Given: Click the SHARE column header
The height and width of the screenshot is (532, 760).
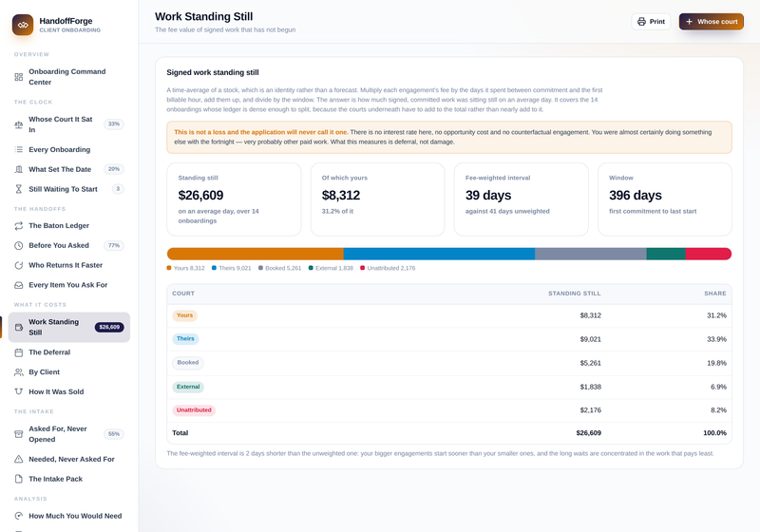Looking at the screenshot, I should 715,294.
